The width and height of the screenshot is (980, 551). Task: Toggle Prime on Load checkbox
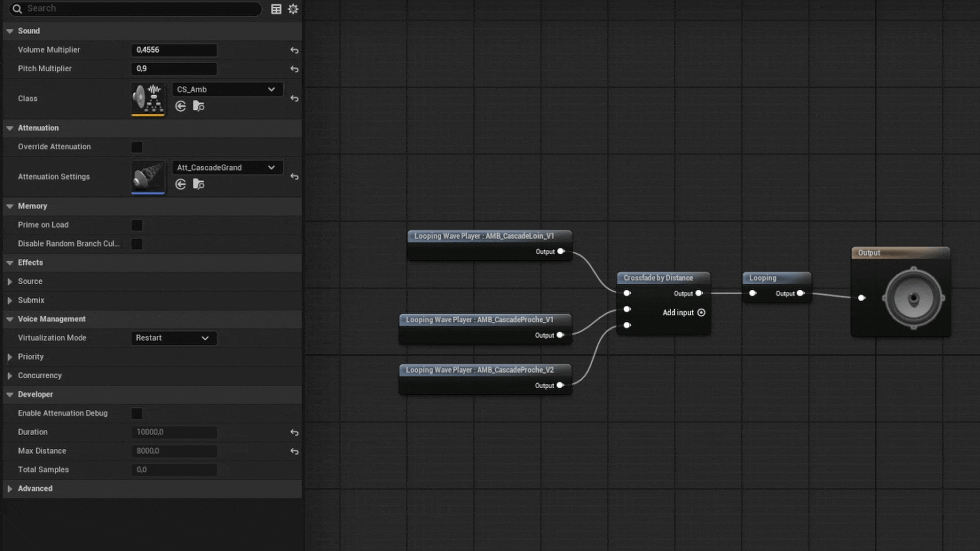tap(137, 225)
